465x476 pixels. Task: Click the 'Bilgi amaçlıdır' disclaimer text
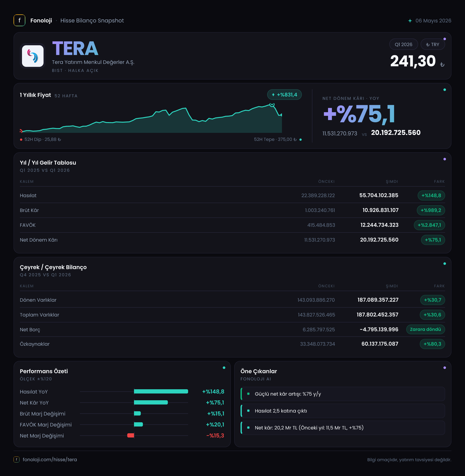point(409,460)
